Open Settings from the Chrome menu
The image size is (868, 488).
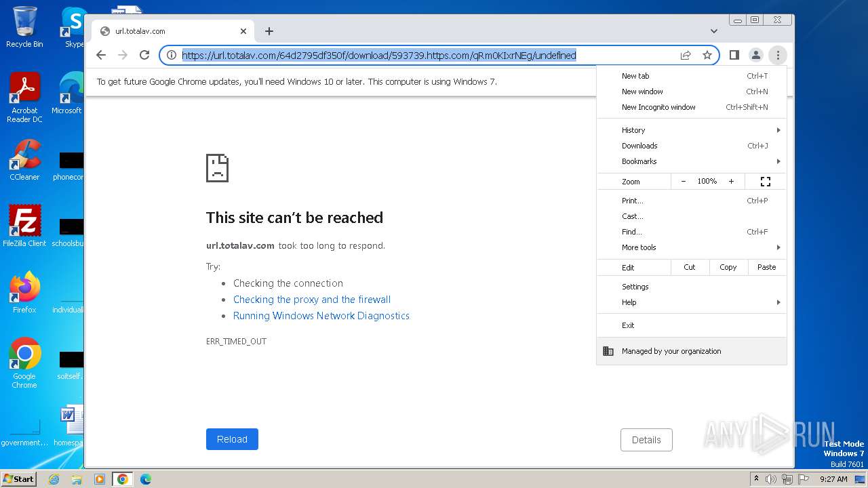click(x=692, y=287)
